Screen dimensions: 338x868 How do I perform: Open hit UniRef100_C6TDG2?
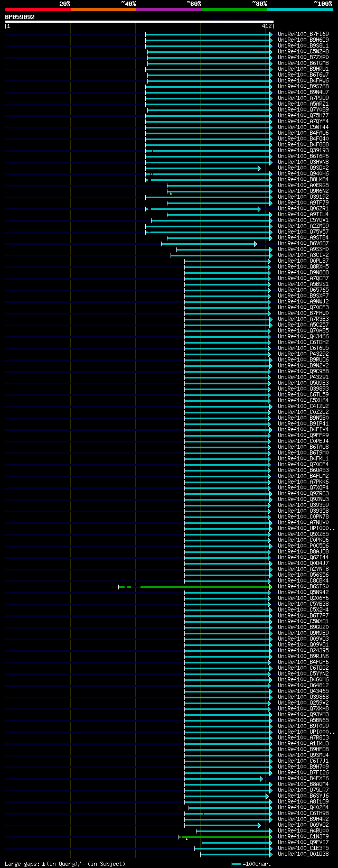[303, 668]
